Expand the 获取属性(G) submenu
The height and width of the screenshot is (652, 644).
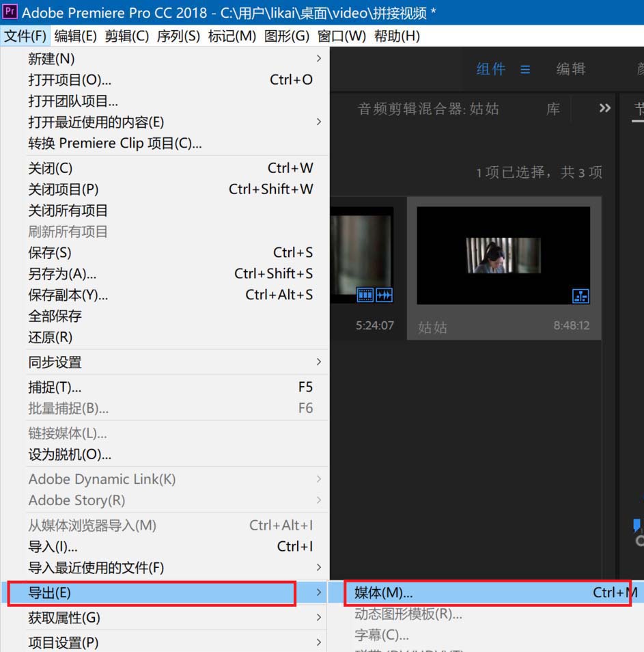click(x=165, y=618)
